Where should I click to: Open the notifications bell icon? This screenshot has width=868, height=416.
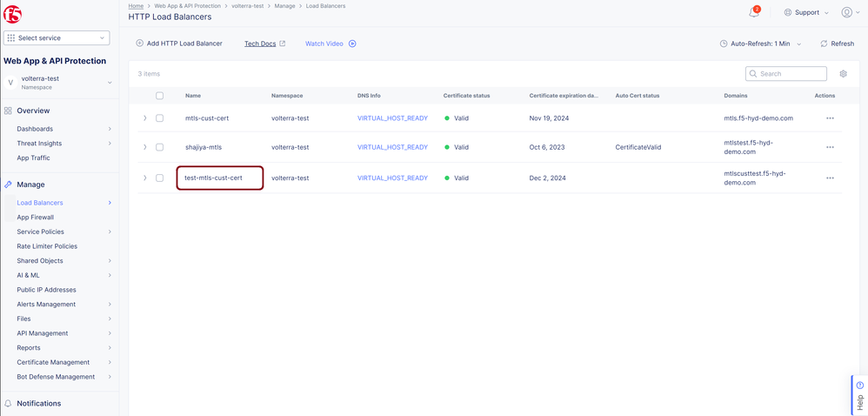pyautogui.click(x=753, y=12)
